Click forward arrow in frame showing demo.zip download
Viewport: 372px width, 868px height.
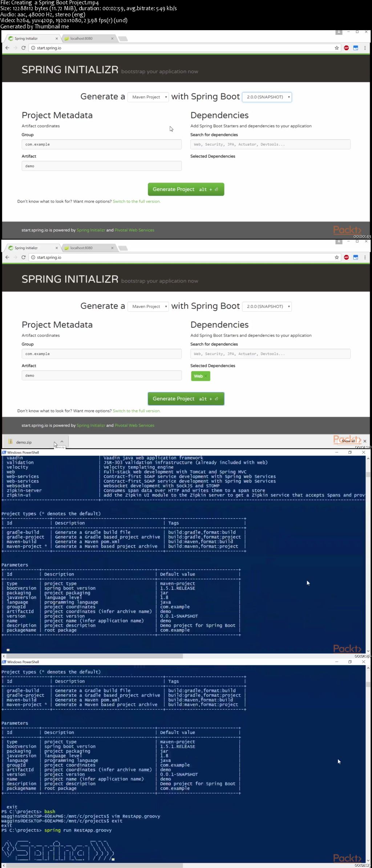[15, 257]
